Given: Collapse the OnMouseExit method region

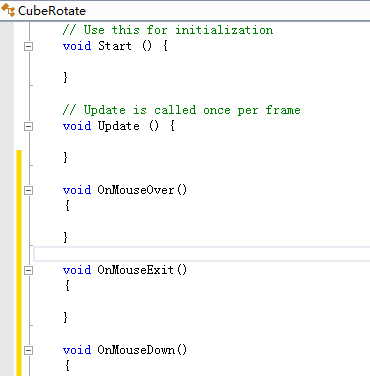Looking at the screenshot, I should click(29, 270).
